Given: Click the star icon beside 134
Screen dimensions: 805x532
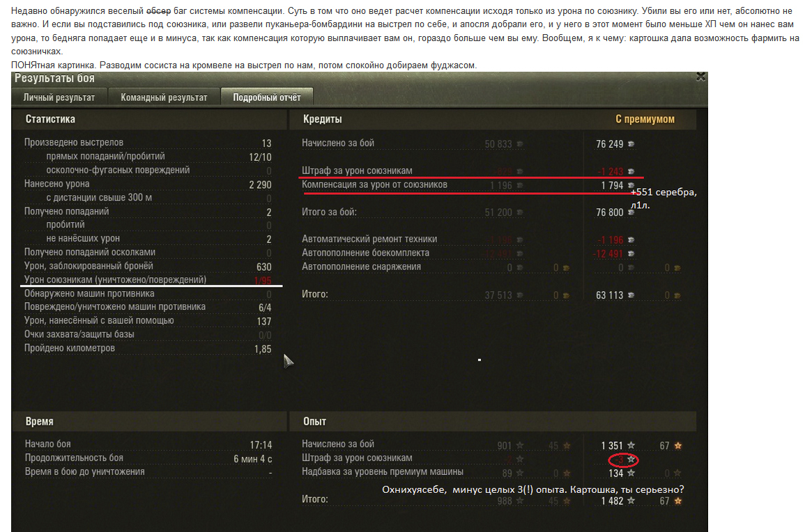Looking at the screenshot, I should (631, 473).
